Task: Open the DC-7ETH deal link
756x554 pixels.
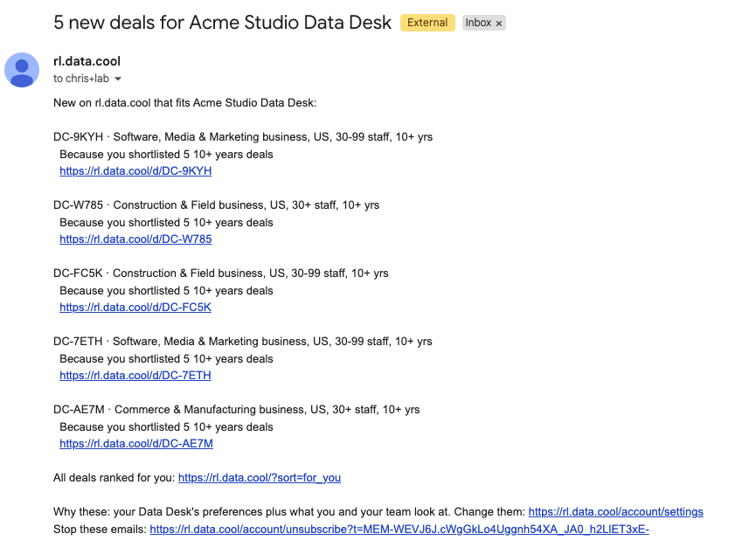Action: [x=135, y=375]
